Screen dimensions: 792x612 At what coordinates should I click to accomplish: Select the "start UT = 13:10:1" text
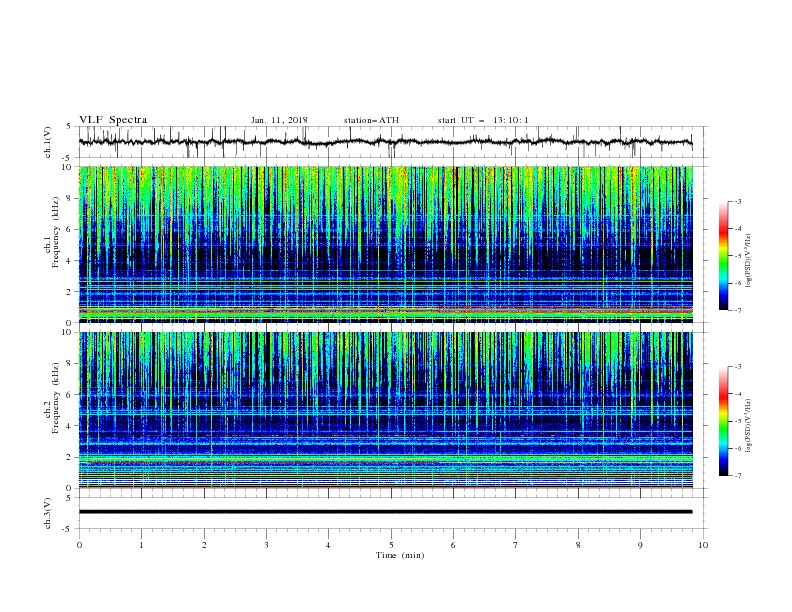click(483, 120)
